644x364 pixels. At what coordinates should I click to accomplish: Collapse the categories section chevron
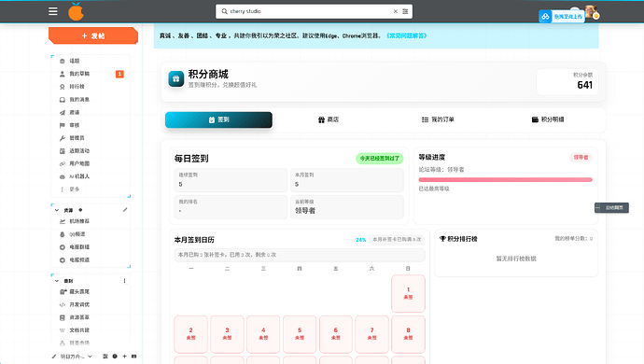click(x=57, y=281)
